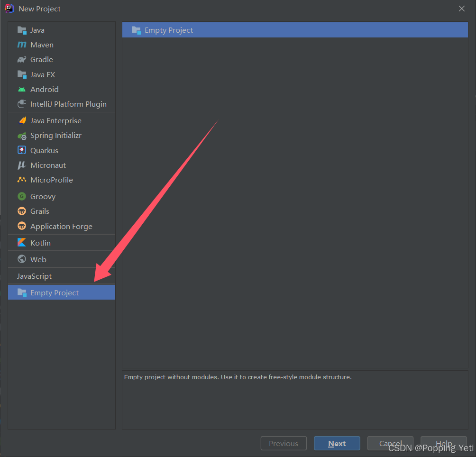Screen dimensions: 476x457
Task: Select the Web label
Action: pyautogui.click(x=38, y=259)
